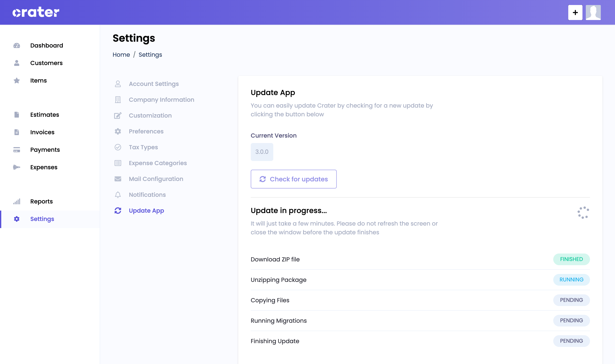Image resolution: width=615 pixels, height=364 pixels.
Task: Click the Current Version 3.0.0 field
Action: (262, 152)
